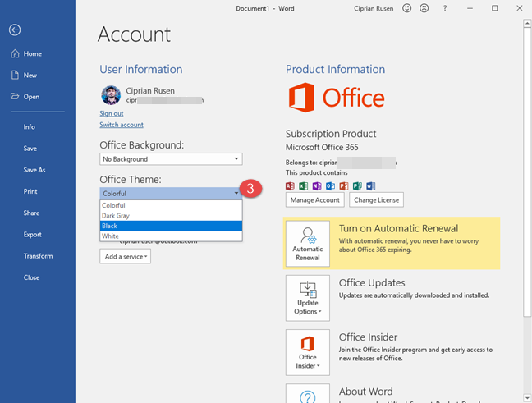Maximize the Word window
Image resolution: width=532 pixels, height=403 pixels.
tap(495, 8)
